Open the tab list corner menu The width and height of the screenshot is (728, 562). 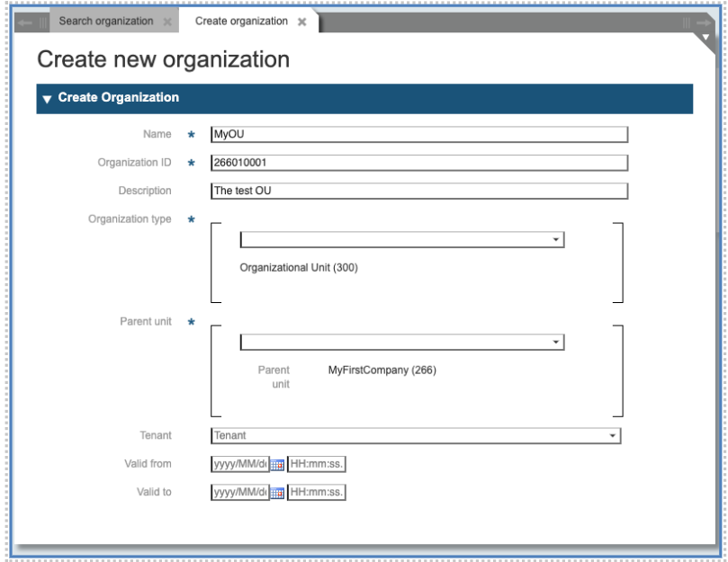[705, 39]
